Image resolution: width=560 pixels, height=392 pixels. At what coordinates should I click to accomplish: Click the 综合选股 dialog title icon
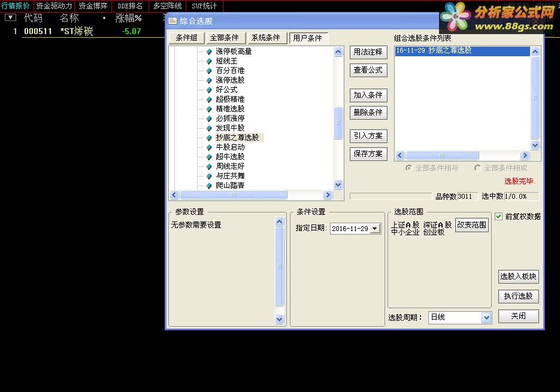(x=172, y=21)
